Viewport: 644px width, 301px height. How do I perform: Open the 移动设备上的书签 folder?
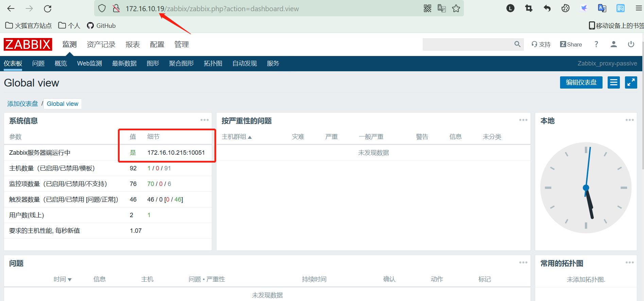pos(616,25)
